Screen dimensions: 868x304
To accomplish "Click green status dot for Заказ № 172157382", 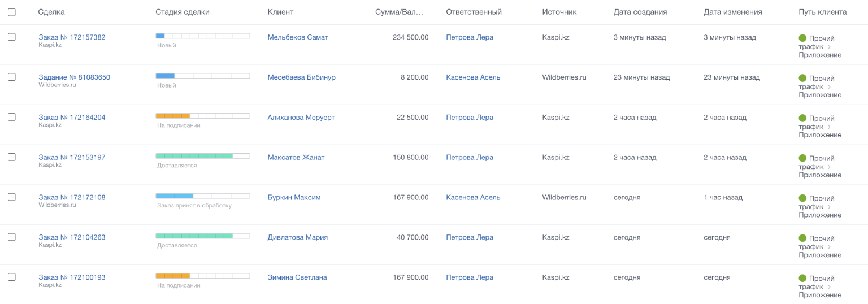I will 802,38.
